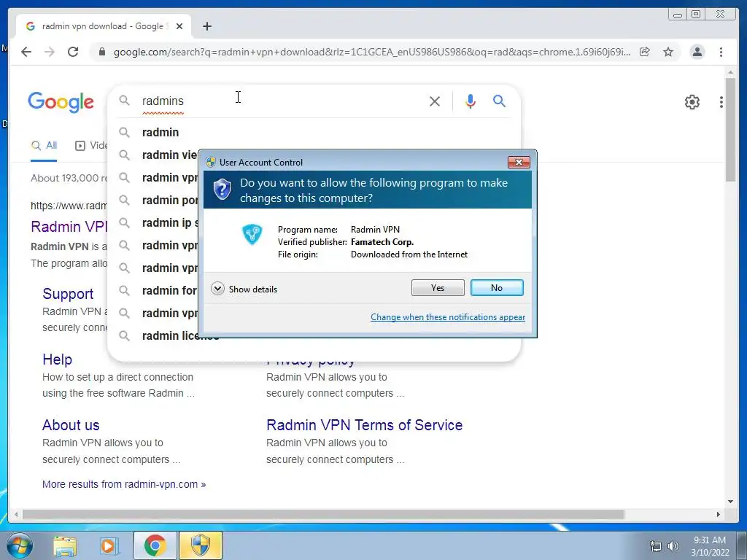This screenshot has height=560, width=747.
Task: Switch to Chrome in the taskbar
Action: pyautogui.click(x=155, y=545)
